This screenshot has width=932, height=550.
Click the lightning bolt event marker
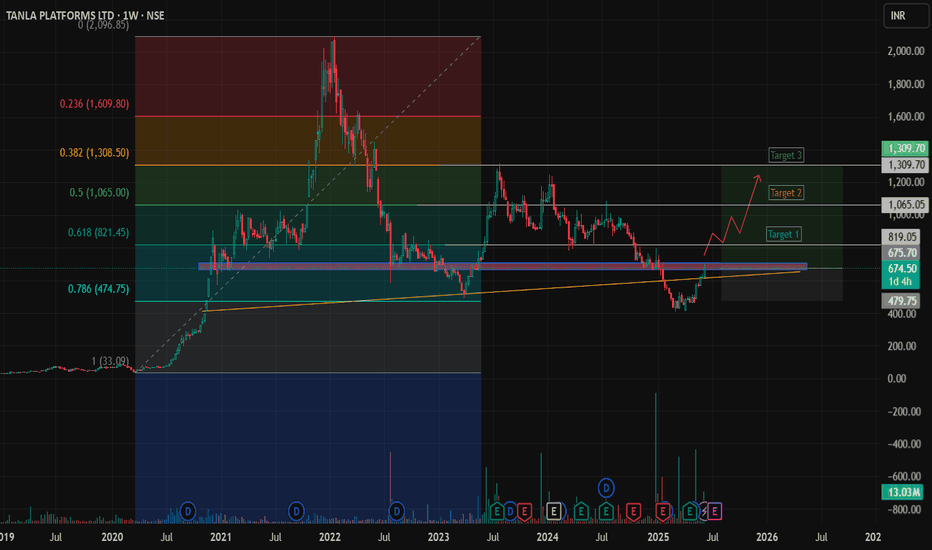click(704, 511)
